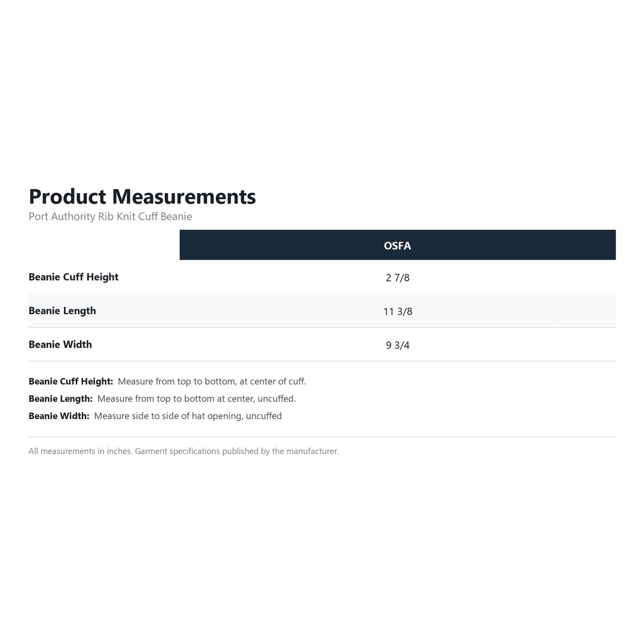Click the Product Measurements heading
This screenshot has height=644, width=644.
pyautogui.click(x=142, y=197)
